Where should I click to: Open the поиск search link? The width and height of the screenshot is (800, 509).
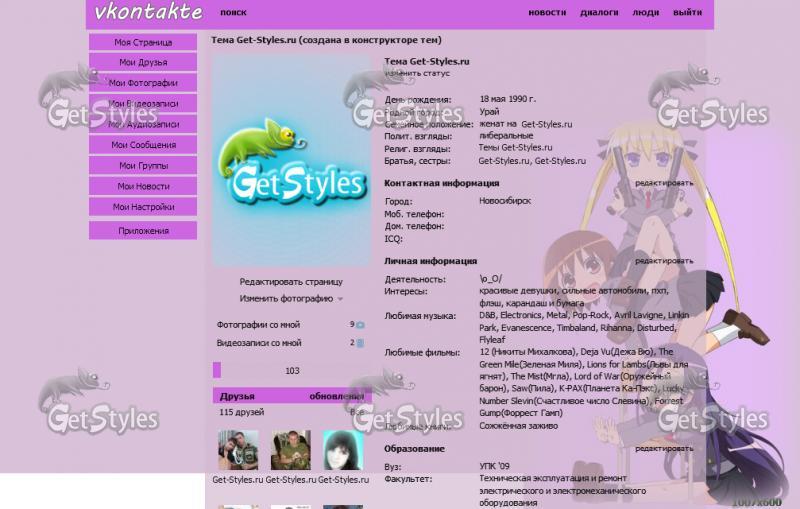[233, 12]
